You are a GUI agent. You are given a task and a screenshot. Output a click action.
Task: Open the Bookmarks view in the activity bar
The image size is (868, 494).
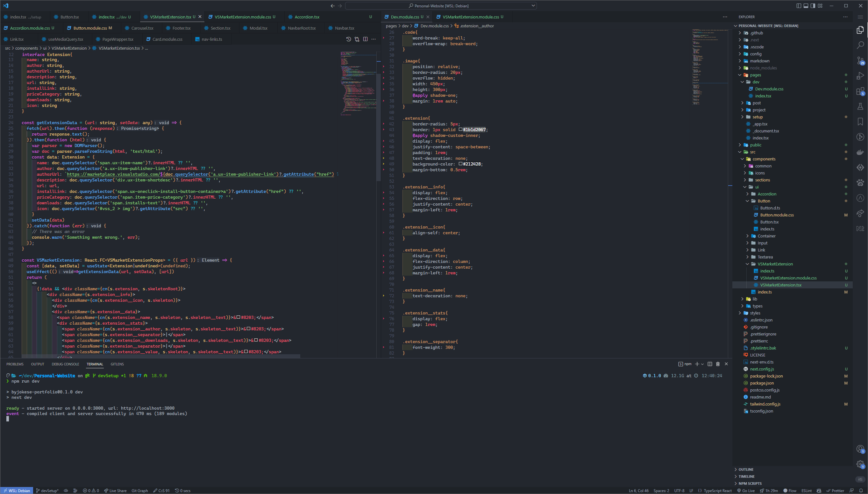click(x=860, y=122)
